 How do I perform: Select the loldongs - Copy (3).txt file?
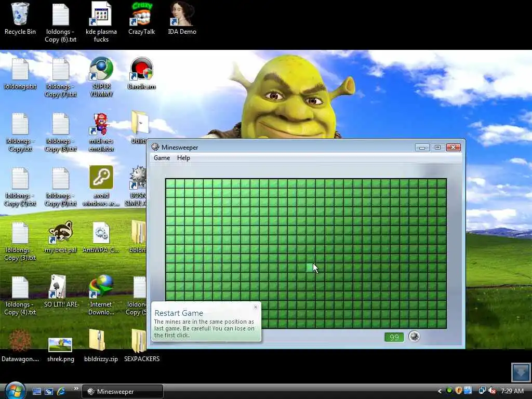pyautogui.click(x=20, y=242)
